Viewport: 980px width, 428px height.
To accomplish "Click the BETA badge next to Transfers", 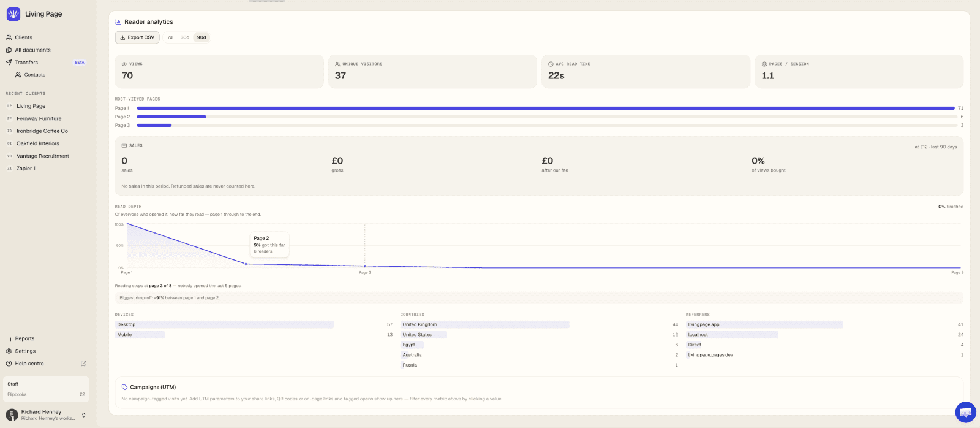I will [x=80, y=63].
